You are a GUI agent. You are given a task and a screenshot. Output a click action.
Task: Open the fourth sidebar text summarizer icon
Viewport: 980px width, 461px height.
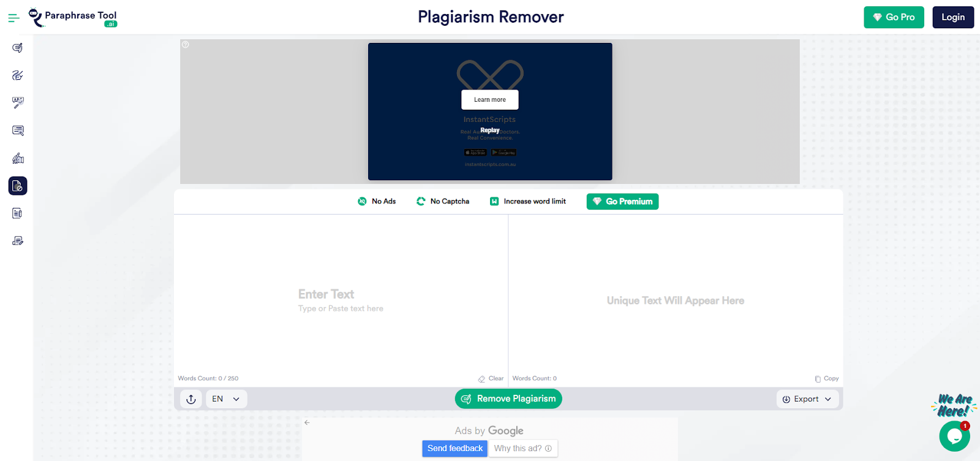18,131
